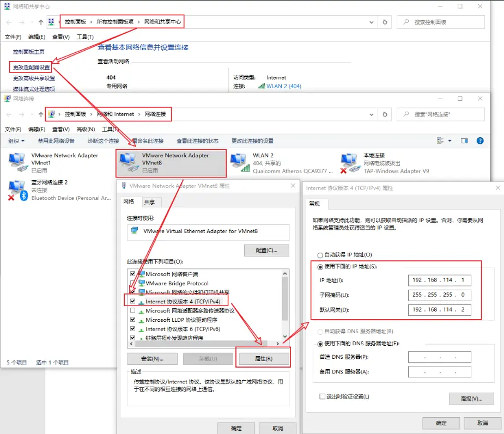Open the 更改适配器设置 link

tap(32, 68)
